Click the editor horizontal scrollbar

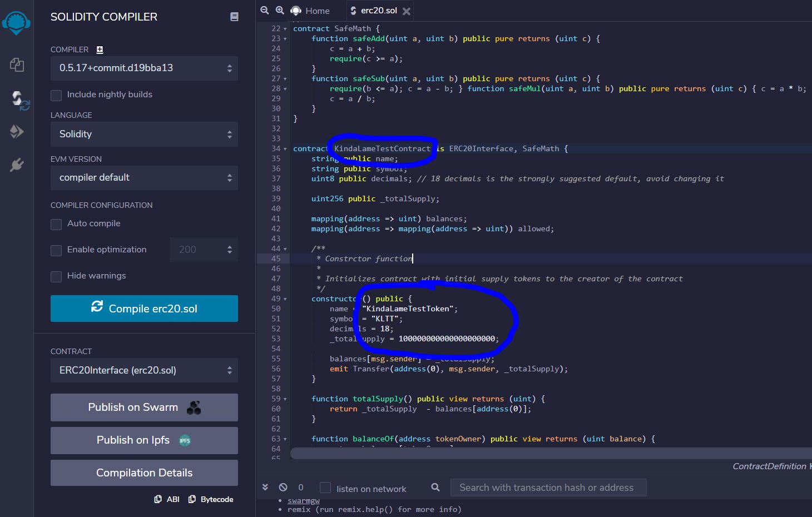coord(551,453)
